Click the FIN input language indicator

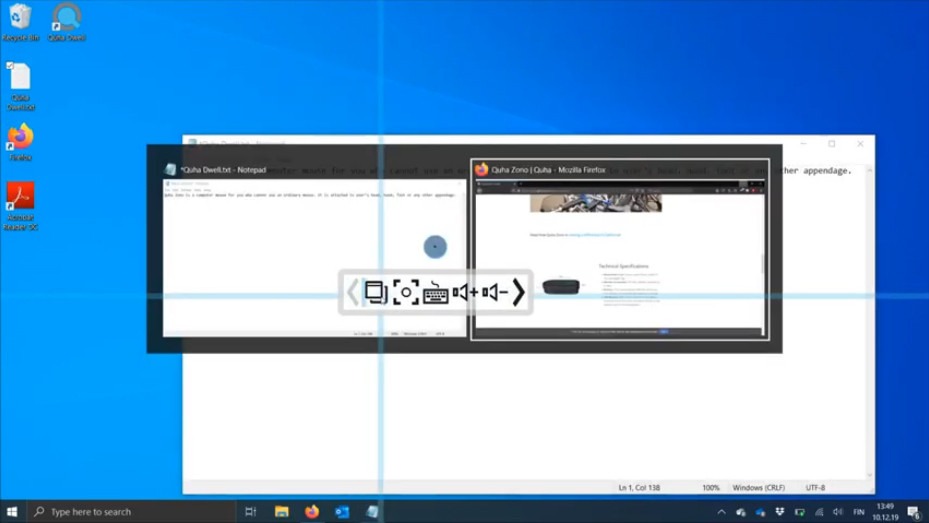click(x=858, y=512)
